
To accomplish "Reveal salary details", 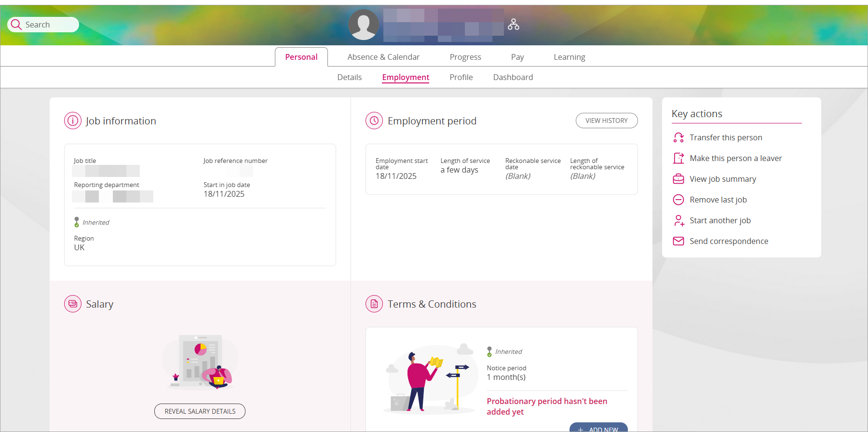I will (x=200, y=411).
